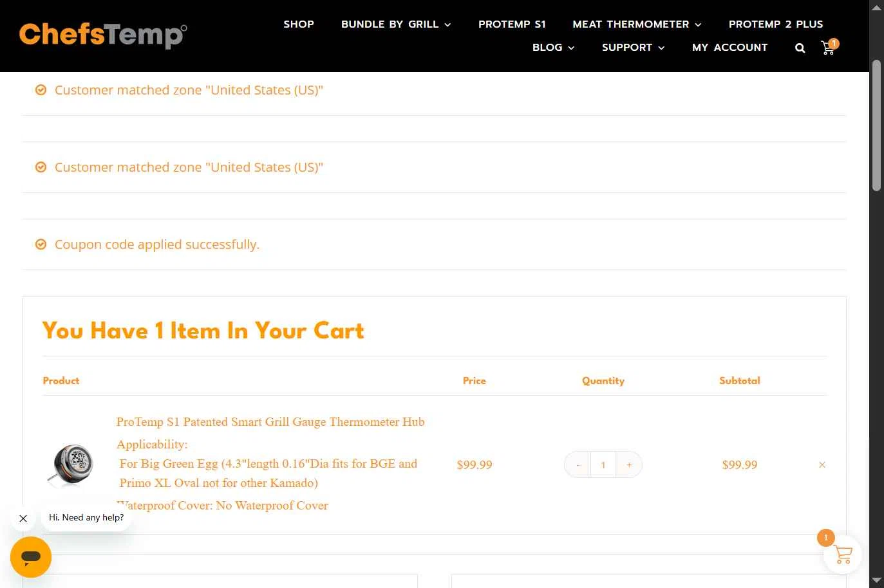Screen dimensions: 884x588
Task: Increase quantity with plus button
Action: (629, 464)
